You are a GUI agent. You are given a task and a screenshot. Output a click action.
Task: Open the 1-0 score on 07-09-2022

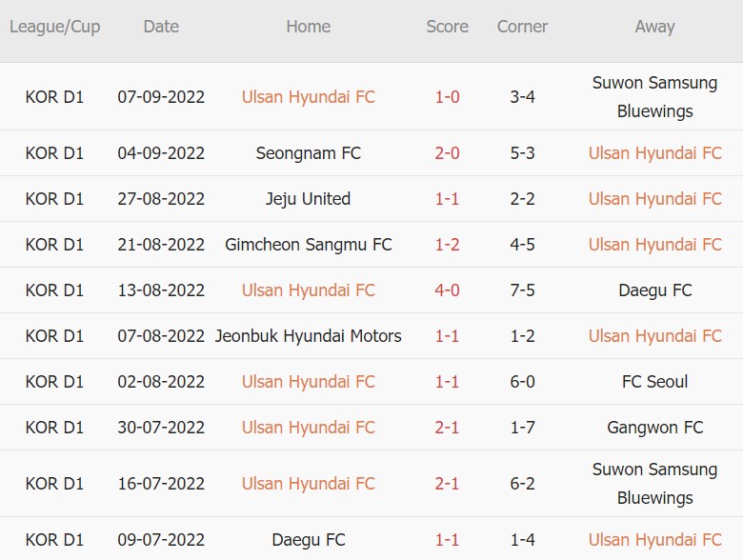(447, 96)
